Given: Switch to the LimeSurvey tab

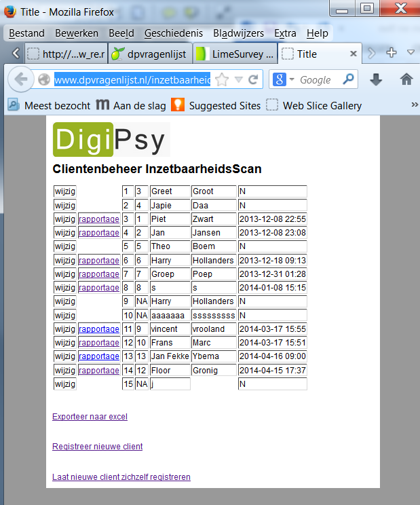Looking at the screenshot, I should click(235, 54).
